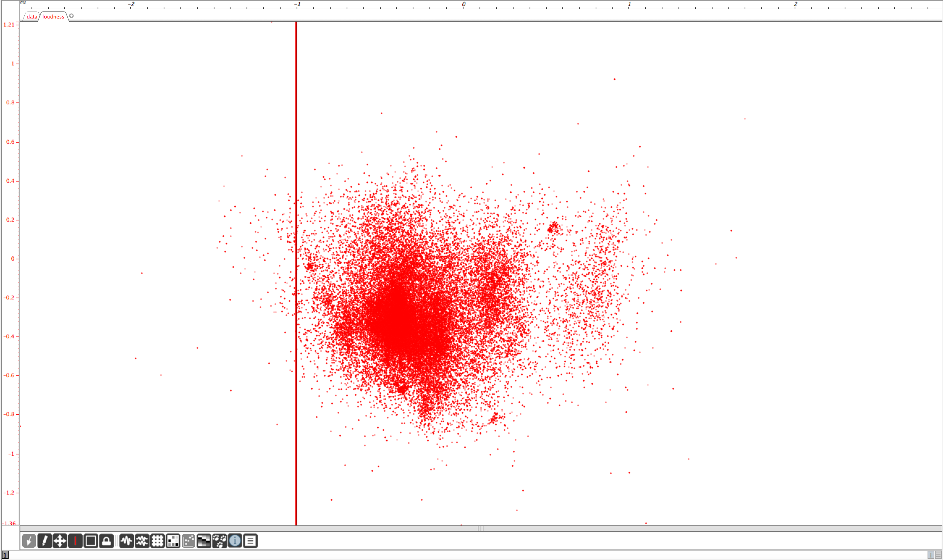Image resolution: width=943 pixels, height=560 pixels.
Task: Click the horizontal scrollbar below the plot
Action: (480, 528)
